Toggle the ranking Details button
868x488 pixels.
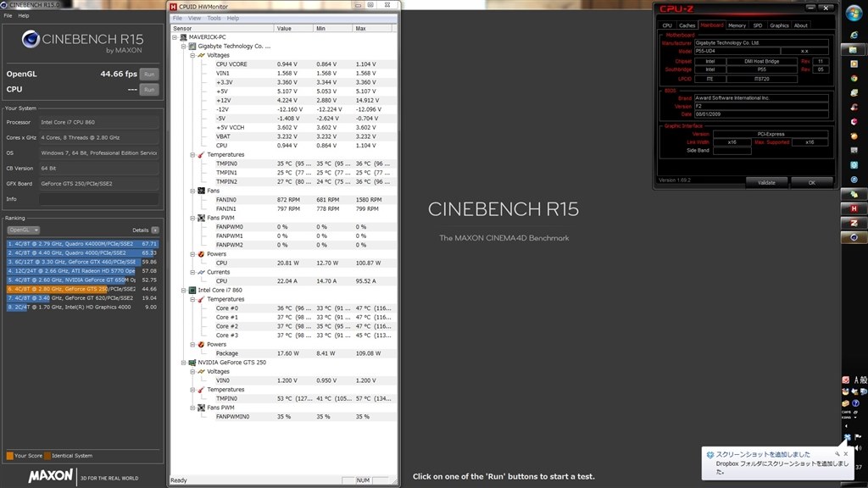155,230
